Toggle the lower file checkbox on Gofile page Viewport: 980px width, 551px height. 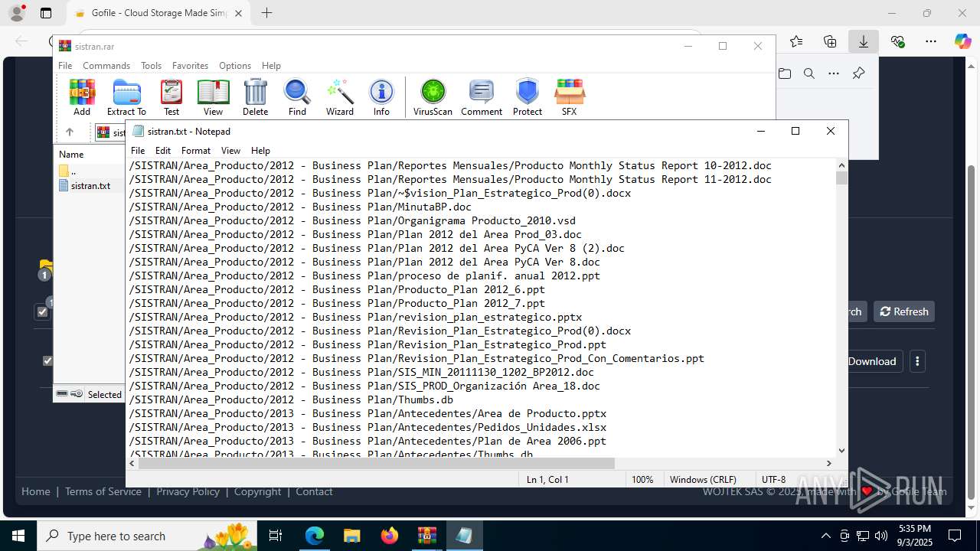coord(47,360)
